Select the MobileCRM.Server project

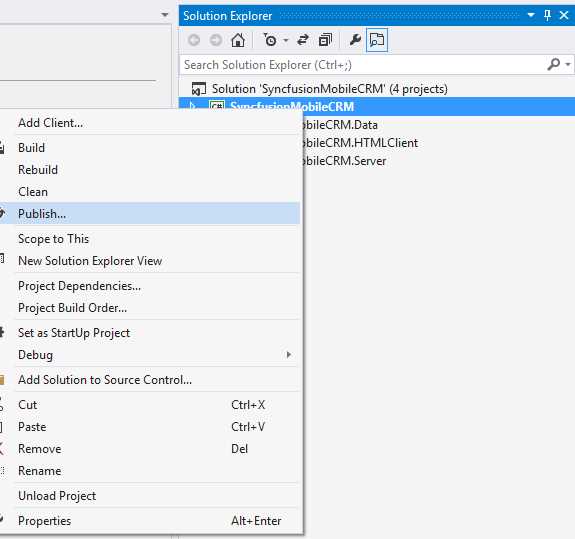pos(344,161)
